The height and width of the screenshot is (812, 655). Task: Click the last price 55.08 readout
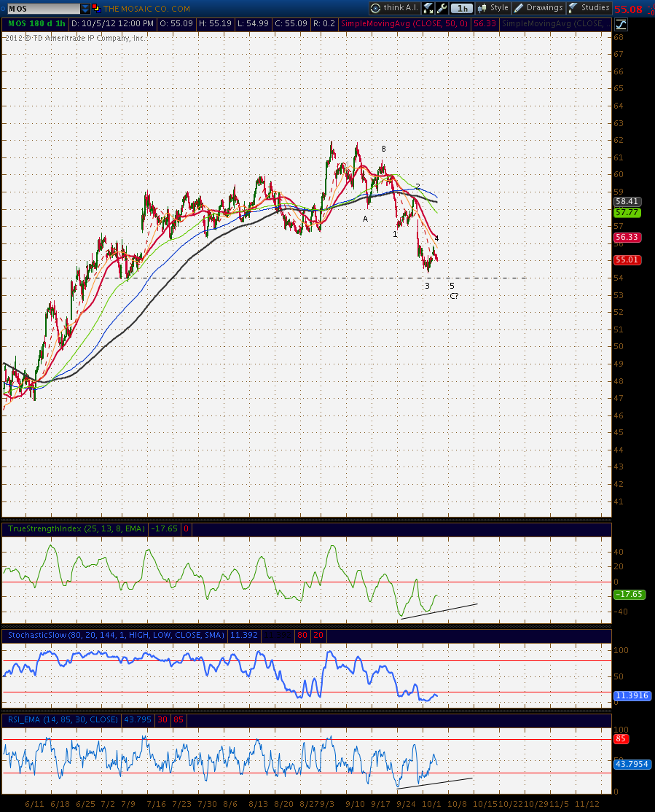pos(628,9)
